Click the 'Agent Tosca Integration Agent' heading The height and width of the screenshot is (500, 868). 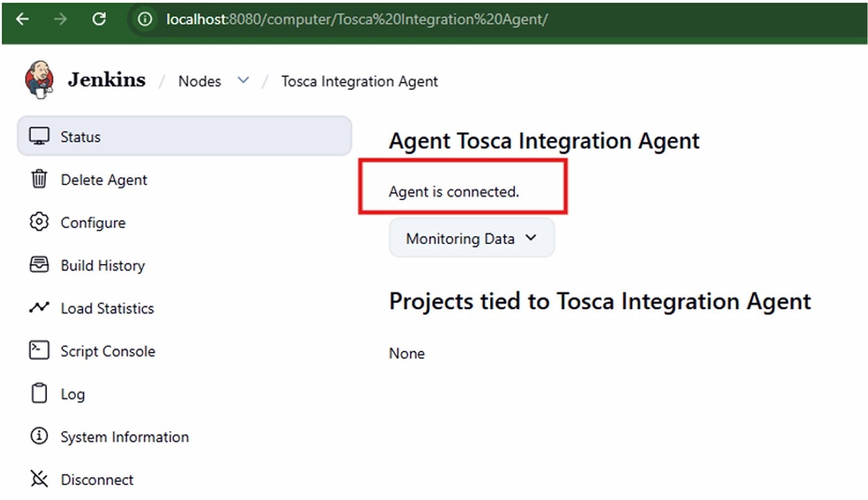click(x=544, y=141)
